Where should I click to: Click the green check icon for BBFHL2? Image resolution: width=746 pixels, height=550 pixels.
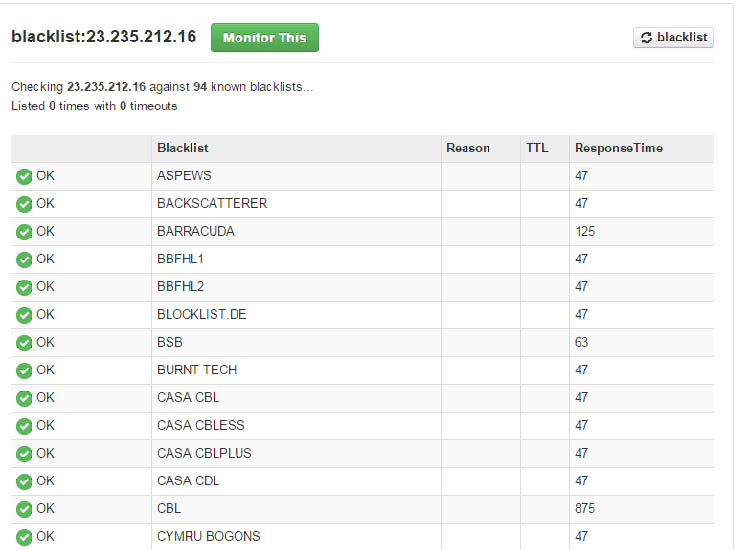pyautogui.click(x=24, y=287)
